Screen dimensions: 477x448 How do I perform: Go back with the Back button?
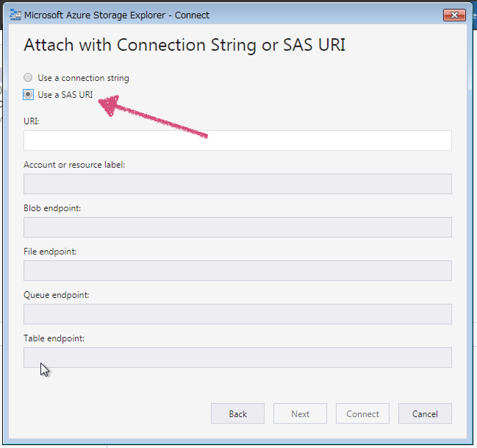tap(238, 413)
